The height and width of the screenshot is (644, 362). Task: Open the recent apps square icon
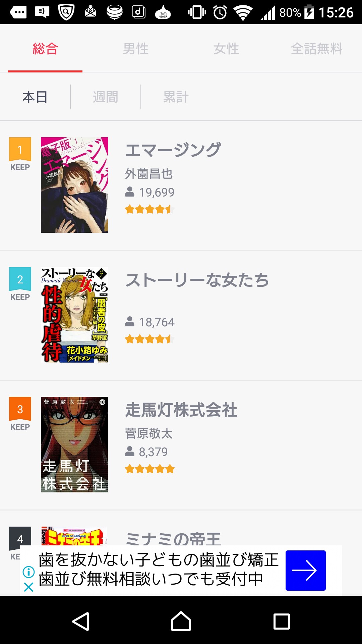[x=282, y=622]
